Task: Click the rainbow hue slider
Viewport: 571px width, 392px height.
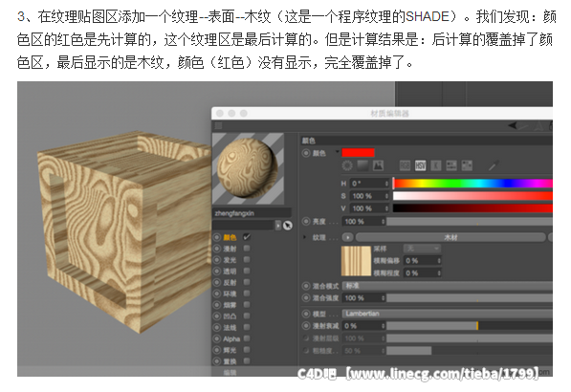Action: coord(472,184)
